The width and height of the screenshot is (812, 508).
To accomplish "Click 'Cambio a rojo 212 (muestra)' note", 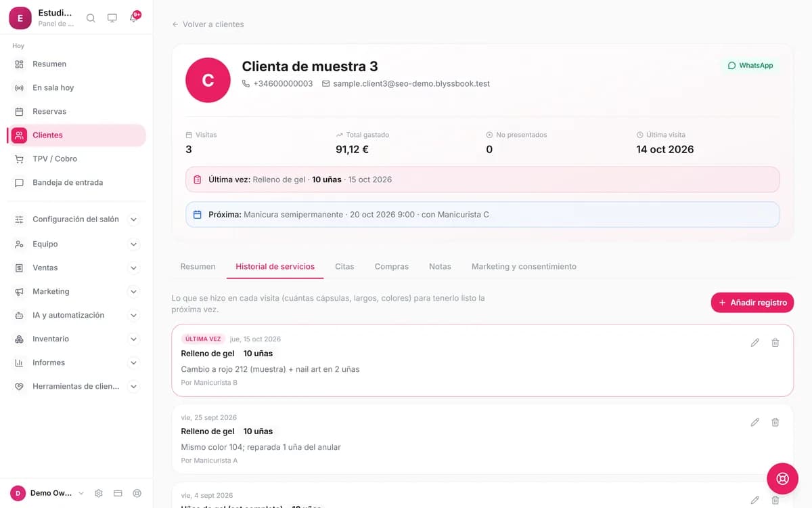I will 270,369.
